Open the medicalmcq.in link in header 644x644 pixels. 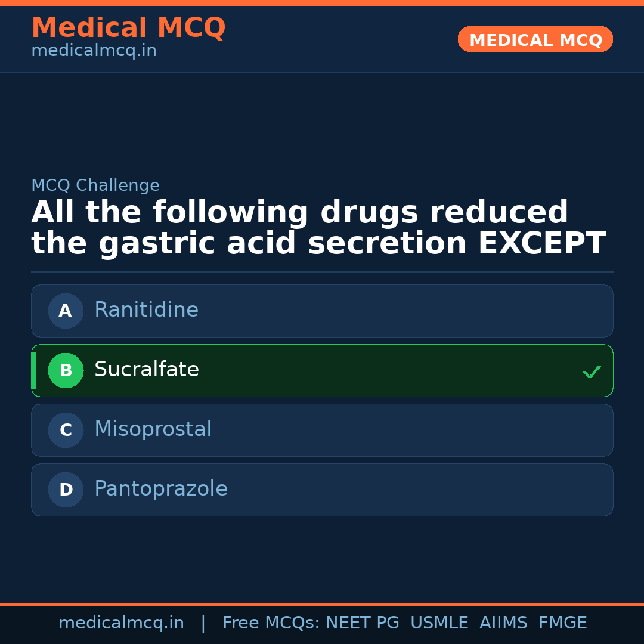94,51
